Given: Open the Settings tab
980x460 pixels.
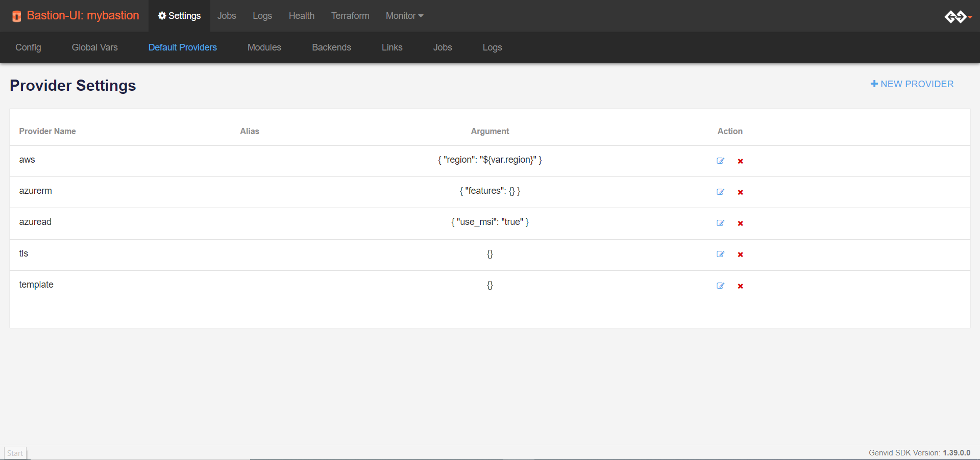Looking at the screenshot, I should [x=179, y=16].
